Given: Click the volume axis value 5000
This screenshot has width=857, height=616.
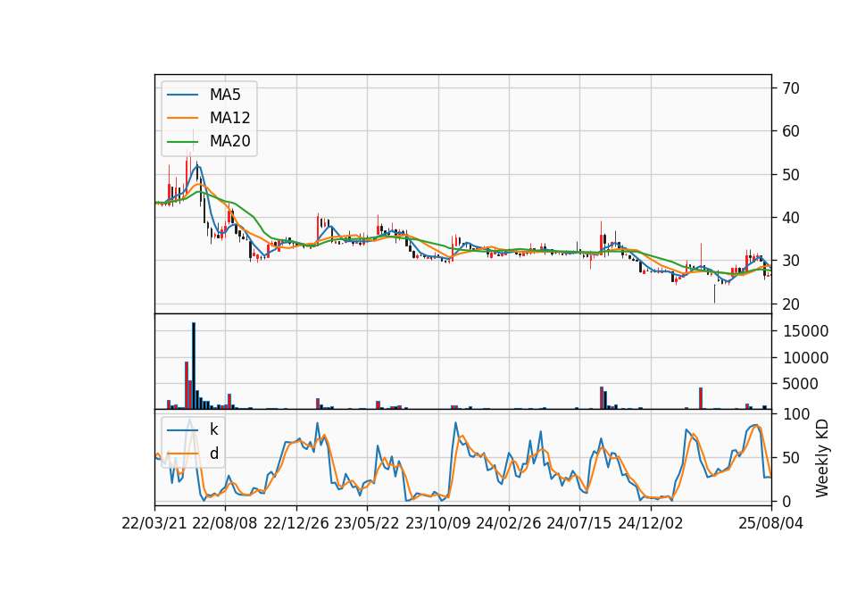Looking at the screenshot, I should (800, 384).
